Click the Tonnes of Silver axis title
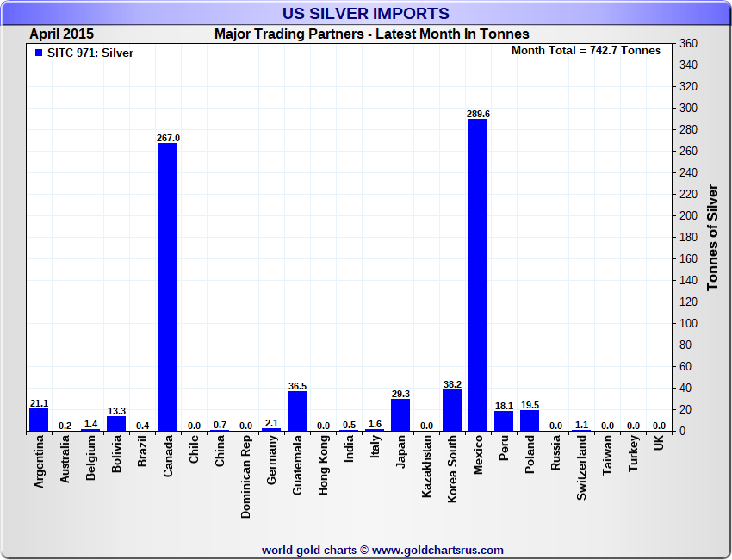The height and width of the screenshot is (560, 732). 712,237
